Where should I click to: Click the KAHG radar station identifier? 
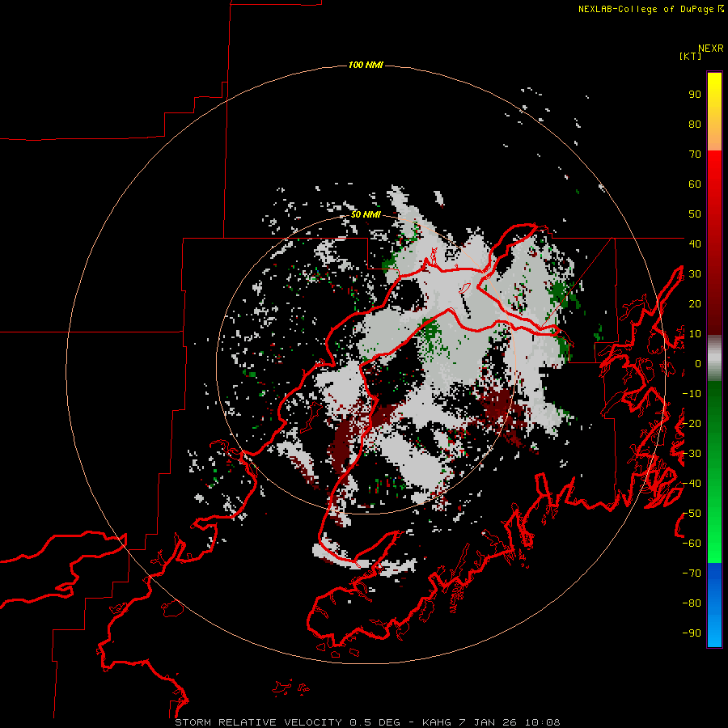tap(437, 722)
